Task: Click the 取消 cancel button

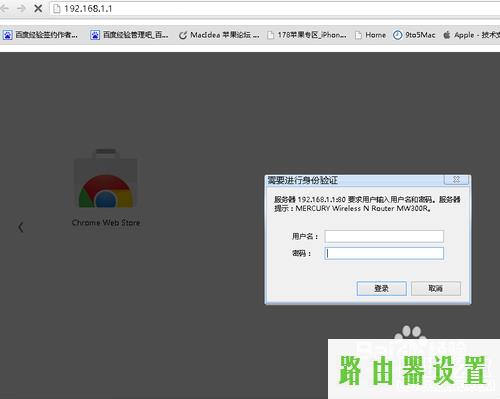Action: 436,288
